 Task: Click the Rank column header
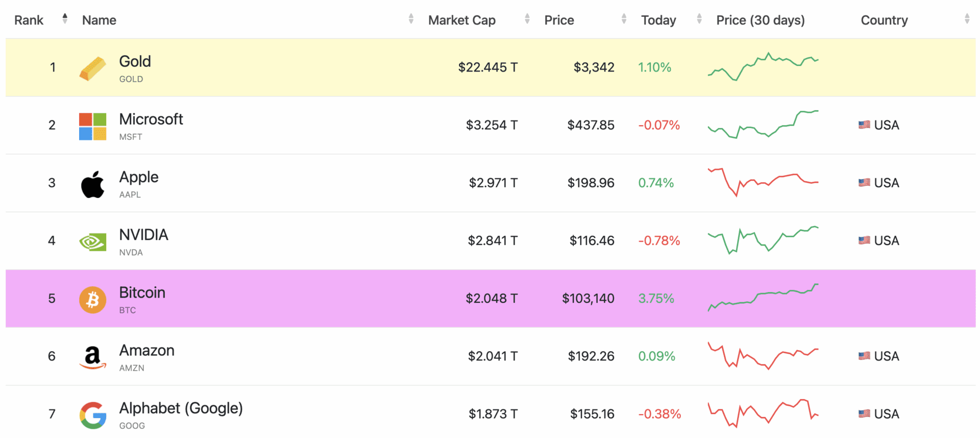click(29, 20)
